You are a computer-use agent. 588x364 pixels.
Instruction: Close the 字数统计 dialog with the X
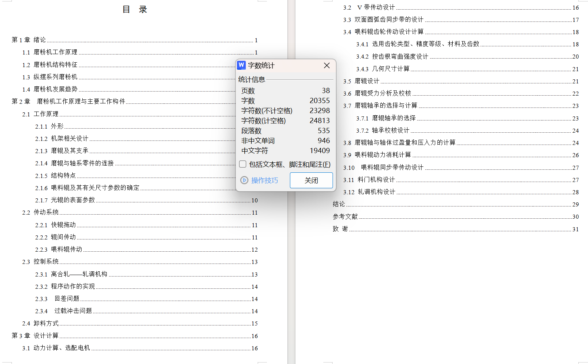[327, 65]
